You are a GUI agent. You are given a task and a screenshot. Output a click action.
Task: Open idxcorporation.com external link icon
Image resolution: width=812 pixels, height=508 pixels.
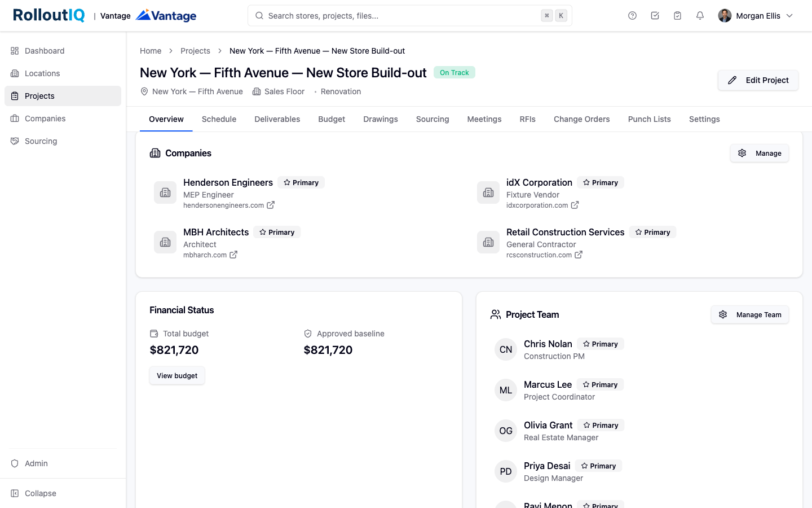[x=575, y=205]
